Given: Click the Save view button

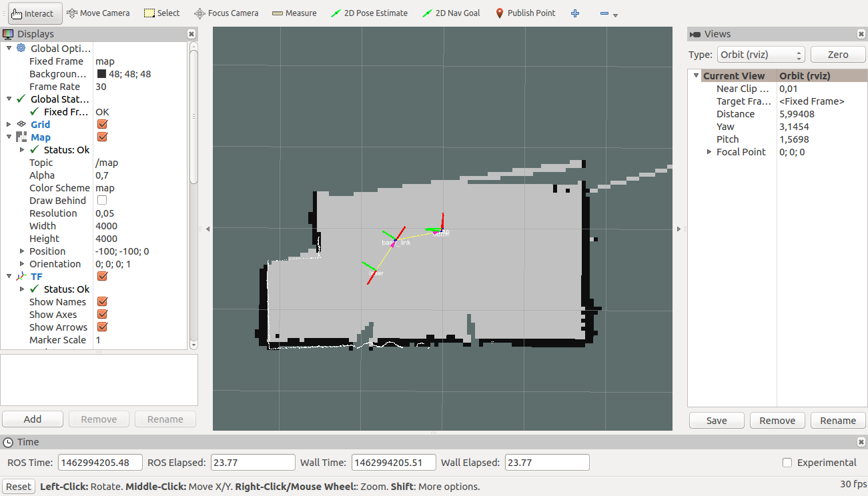Looking at the screenshot, I should click(717, 421).
